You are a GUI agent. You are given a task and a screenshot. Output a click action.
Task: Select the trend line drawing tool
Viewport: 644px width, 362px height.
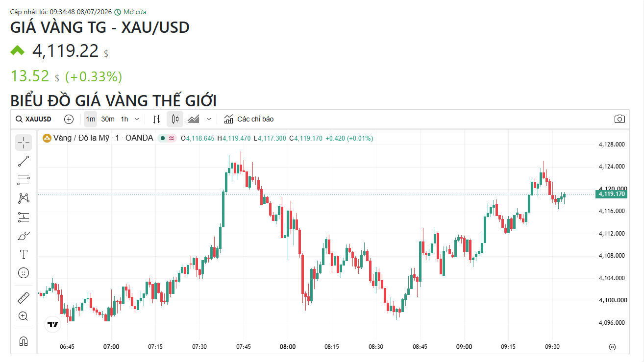click(24, 161)
